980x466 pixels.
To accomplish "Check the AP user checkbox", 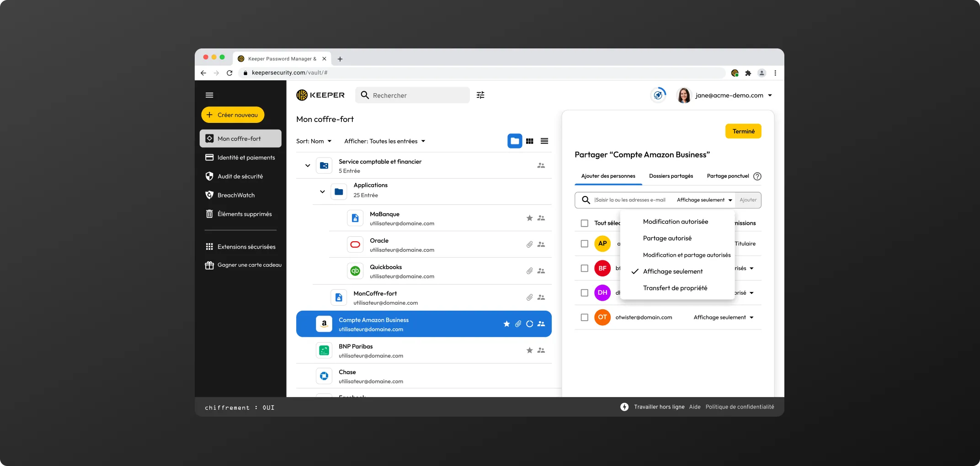I will [x=585, y=244].
